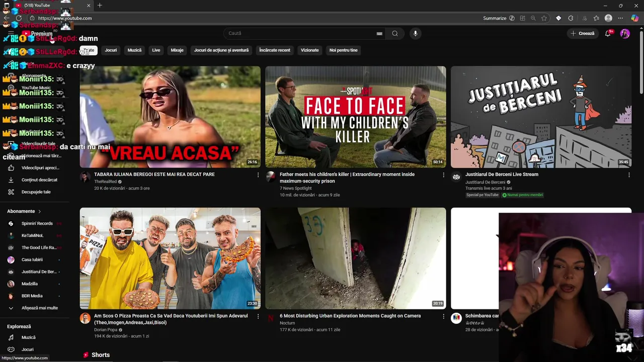Screen dimensions: 644x362
Task: Open The Good Life Radio subscription
Action: pos(35,248)
